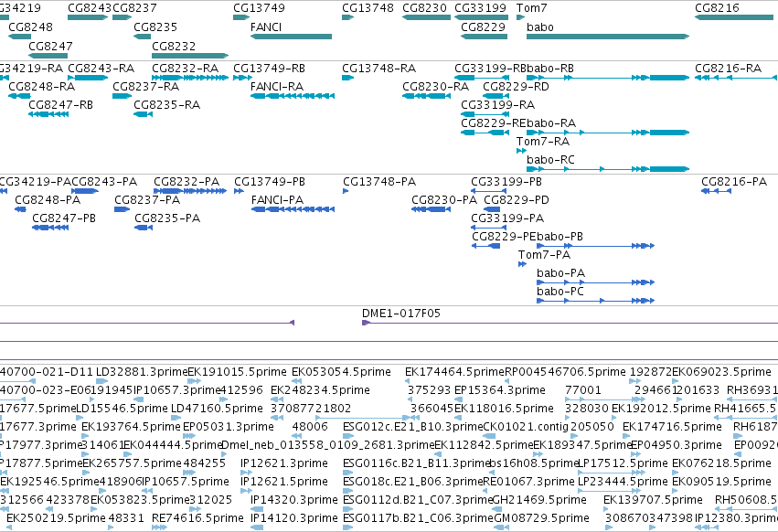Select EST IP12621.3prime
Image resolution: width=778 pixels, height=532 pixels.
click(x=284, y=463)
